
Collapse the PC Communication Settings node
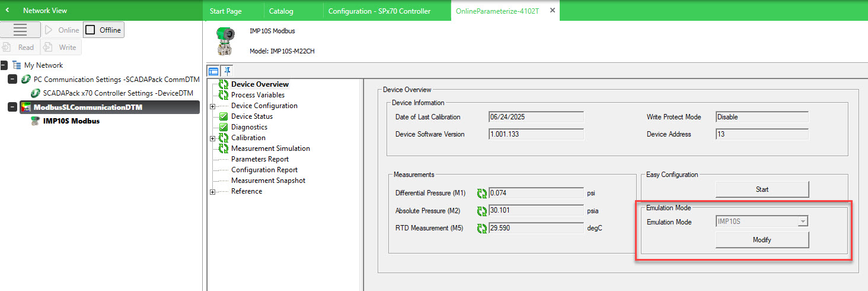click(x=12, y=80)
